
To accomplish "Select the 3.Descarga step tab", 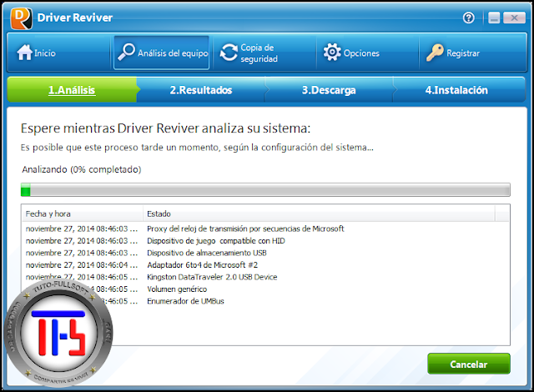I will [329, 90].
